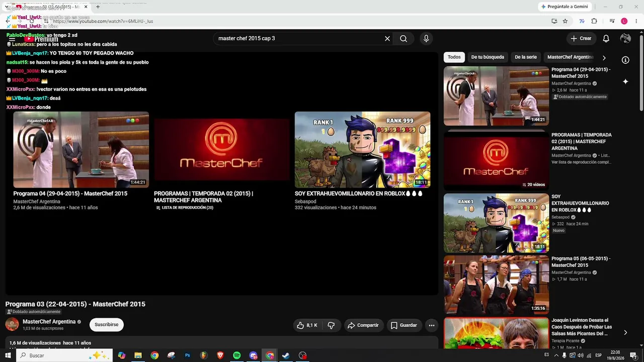The height and width of the screenshot is (362, 644).
Task: Open the YouTube account avatar menu
Action: tap(625, 39)
